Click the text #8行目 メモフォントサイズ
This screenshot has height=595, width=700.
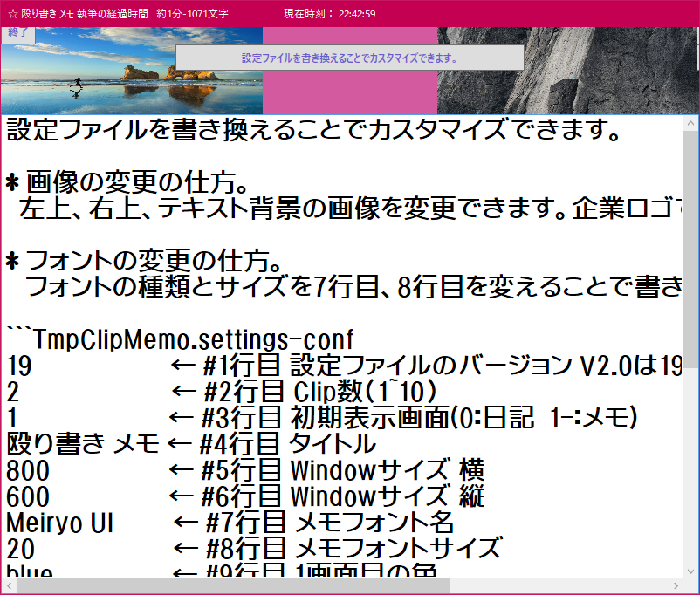point(354,549)
